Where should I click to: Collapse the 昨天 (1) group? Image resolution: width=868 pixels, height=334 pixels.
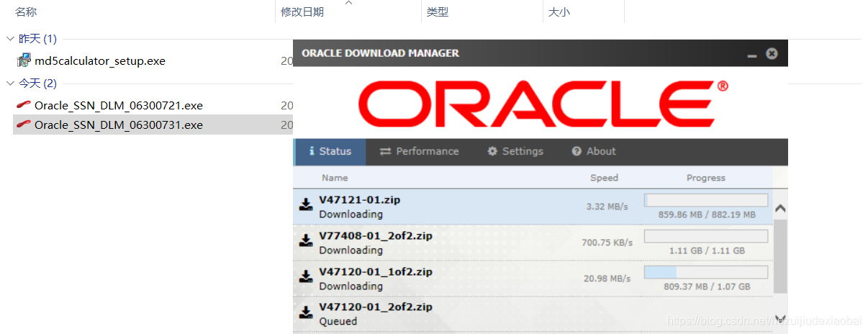[10, 39]
